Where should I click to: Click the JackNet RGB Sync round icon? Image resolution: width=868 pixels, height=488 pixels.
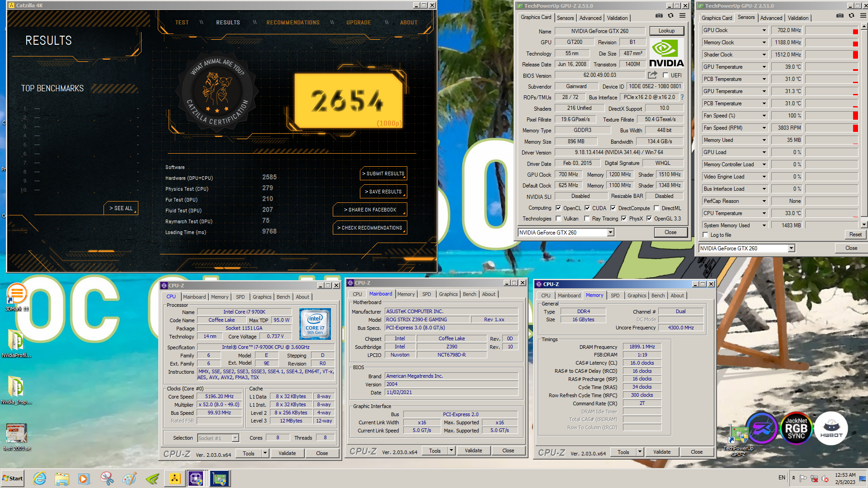796,428
